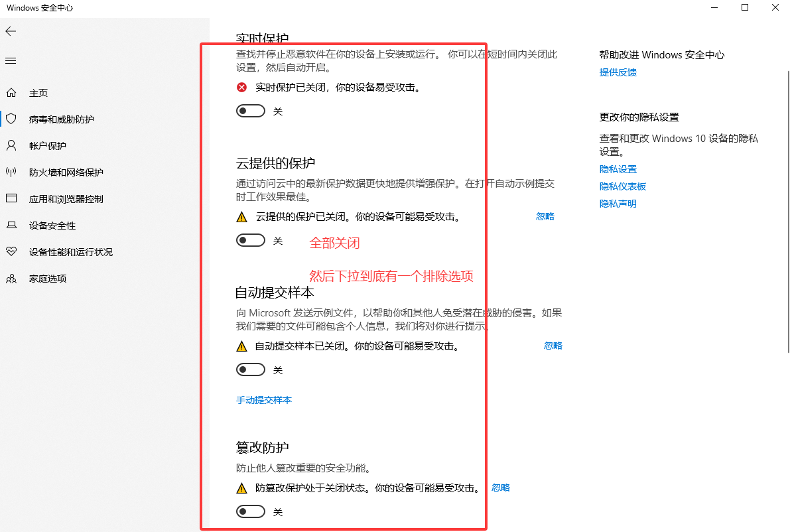790x532 pixels.
Task: Minimize the Windows 安全中心 window
Action: [714, 7]
